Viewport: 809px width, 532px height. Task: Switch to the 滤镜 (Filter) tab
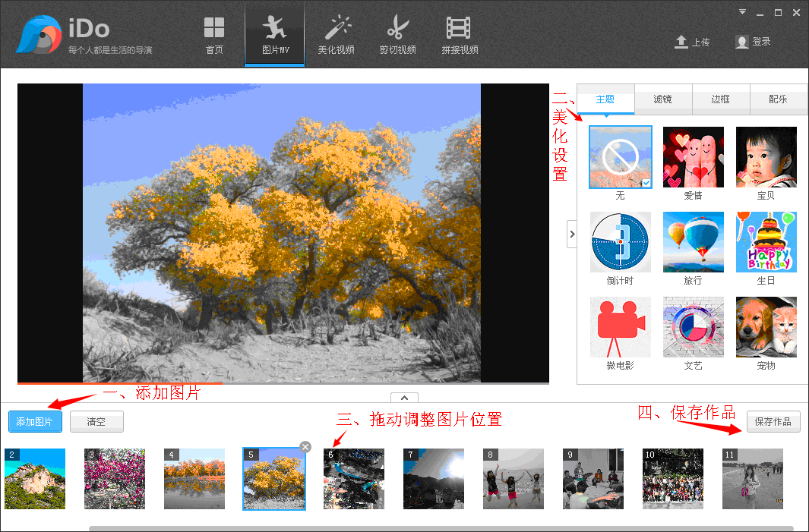click(x=662, y=99)
